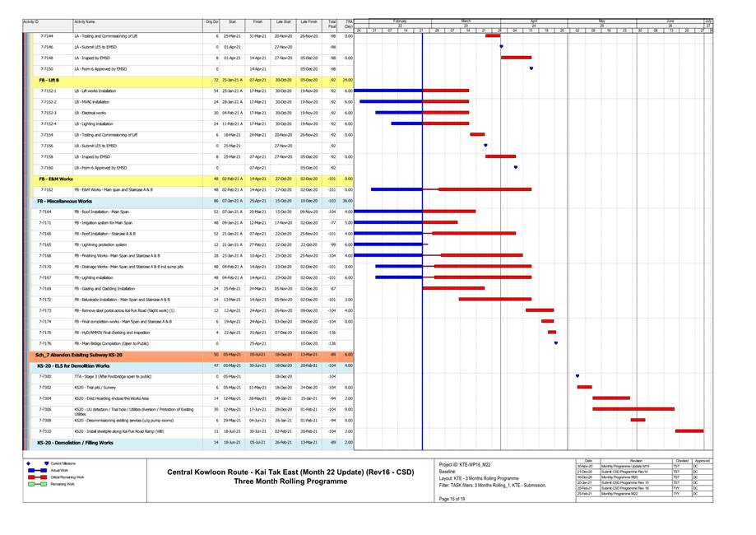Click the Remaining Work legend bar

39,484
